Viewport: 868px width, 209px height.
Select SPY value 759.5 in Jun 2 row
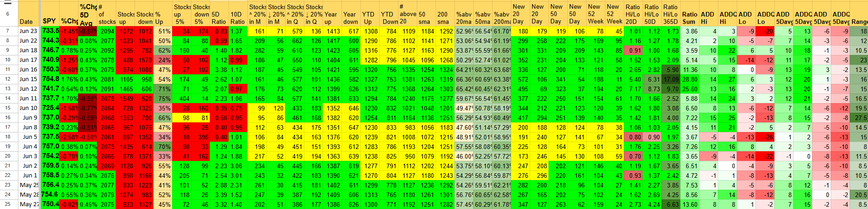tap(50, 166)
